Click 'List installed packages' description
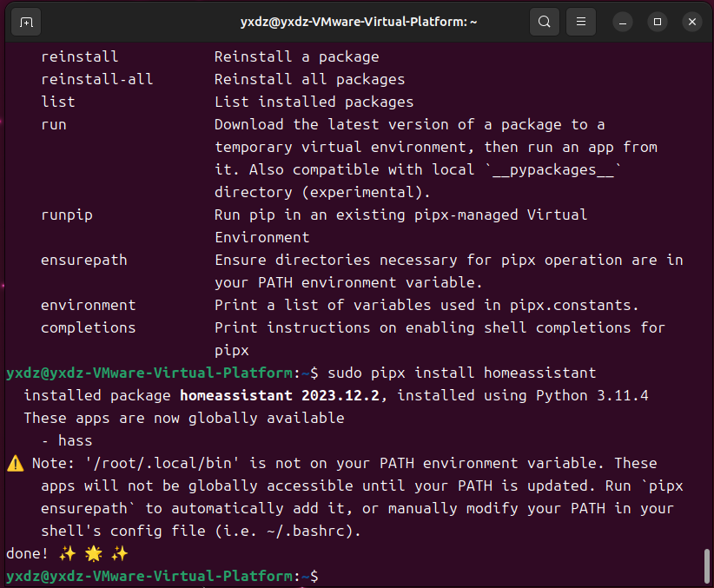Viewport: 714px width, 588px height. pyautogui.click(x=314, y=102)
